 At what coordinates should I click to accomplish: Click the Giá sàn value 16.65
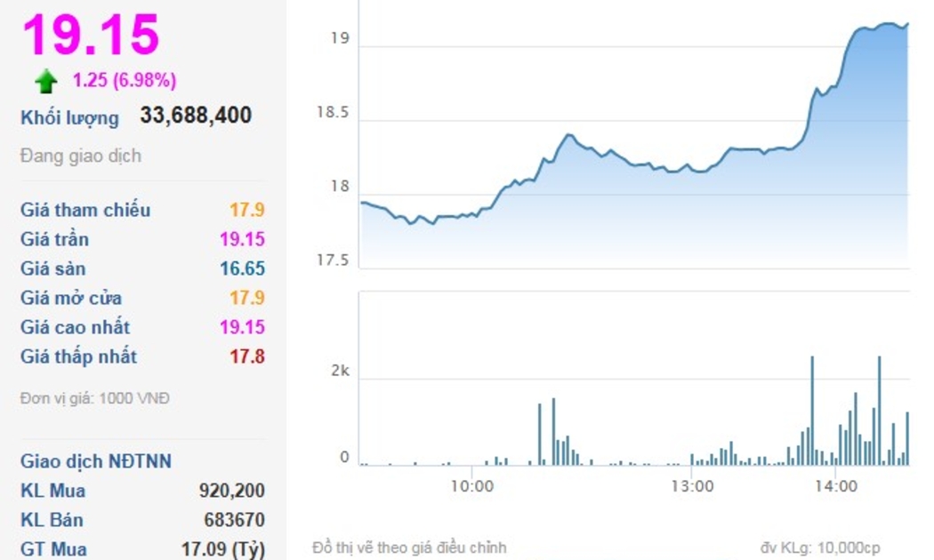click(242, 269)
